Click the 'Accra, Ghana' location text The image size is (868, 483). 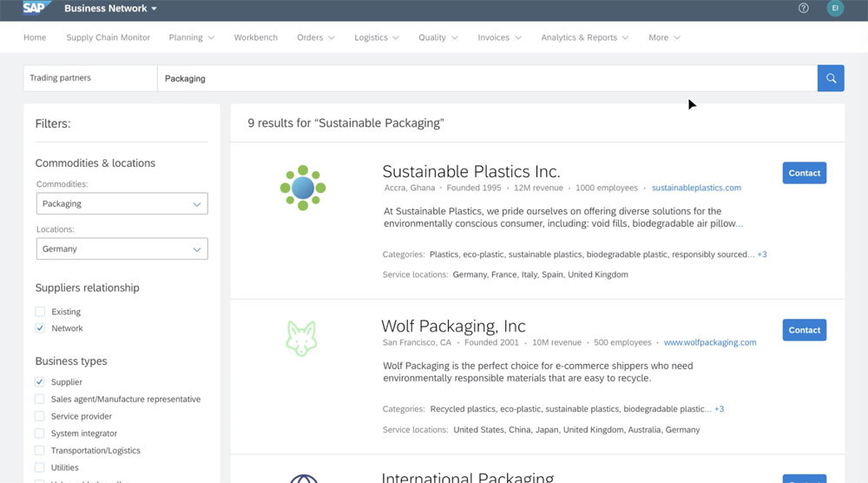[x=410, y=188]
